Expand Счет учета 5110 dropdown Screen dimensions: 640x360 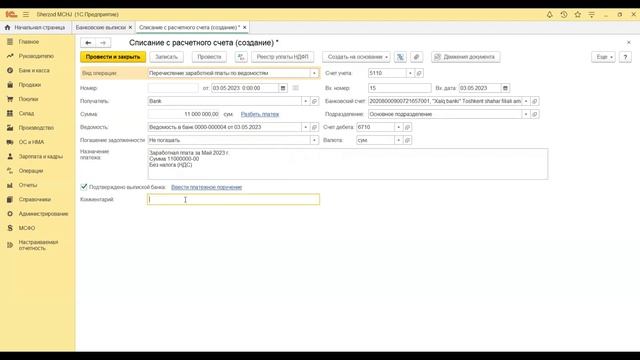point(410,73)
